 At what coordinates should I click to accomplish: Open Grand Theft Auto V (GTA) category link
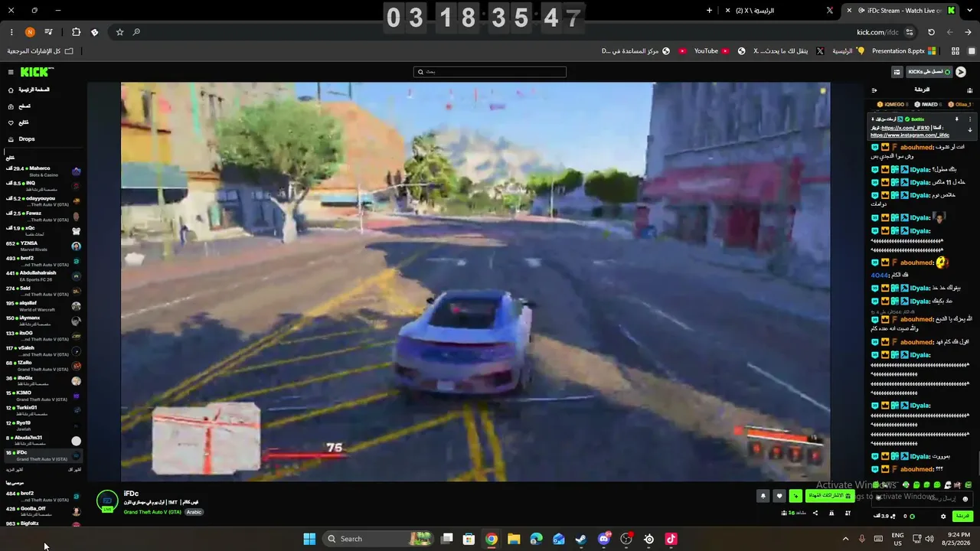(x=152, y=512)
